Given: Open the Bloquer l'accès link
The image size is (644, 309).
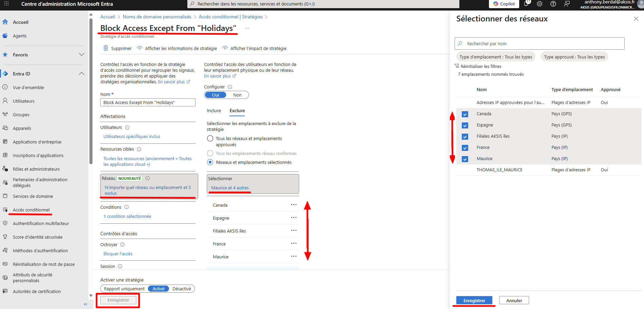Looking at the screenshot, I should tap(118, 254).
